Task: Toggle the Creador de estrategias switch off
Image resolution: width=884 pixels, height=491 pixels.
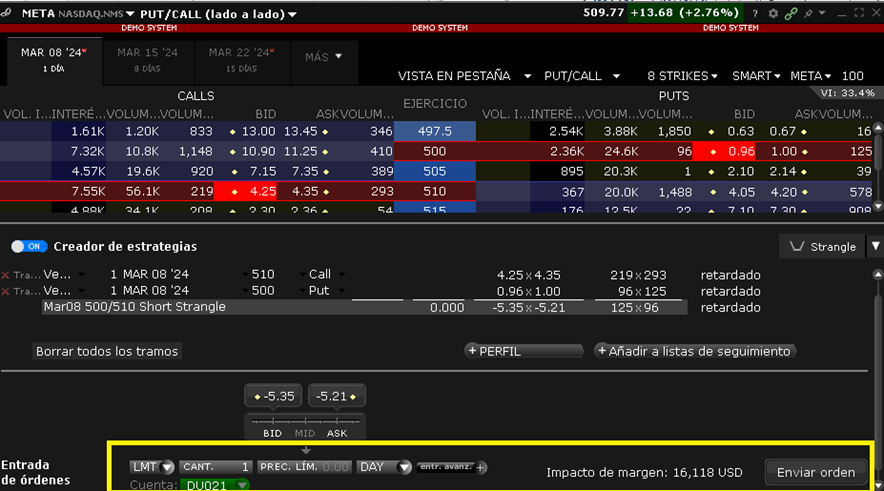Action: (x=30, y=246)
